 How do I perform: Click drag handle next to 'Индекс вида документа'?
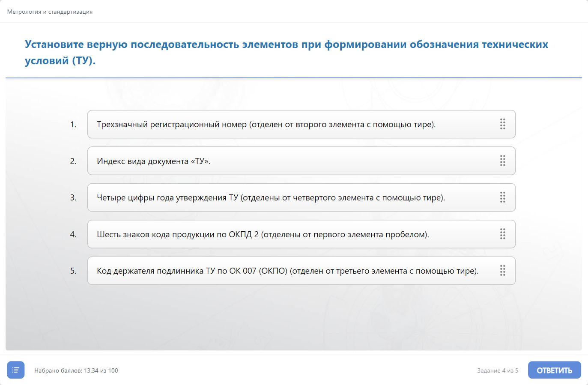pyautogui.click(x=502, y=161)
